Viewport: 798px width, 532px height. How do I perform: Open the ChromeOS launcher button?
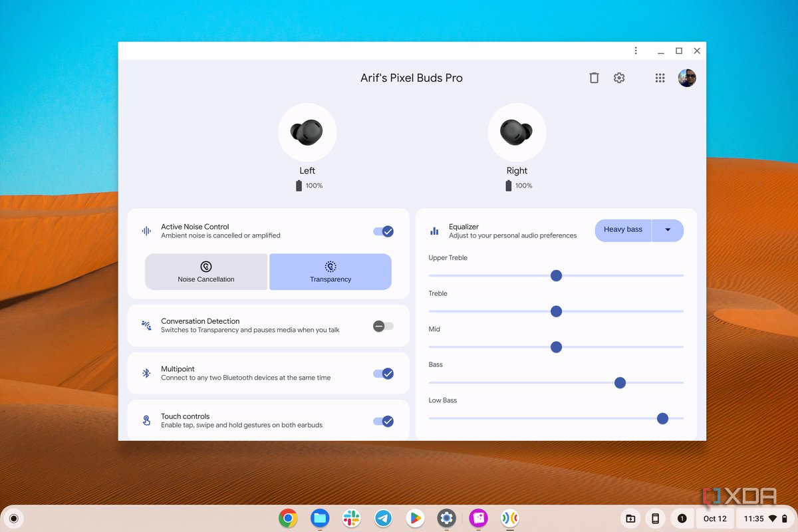pos(13,518)
